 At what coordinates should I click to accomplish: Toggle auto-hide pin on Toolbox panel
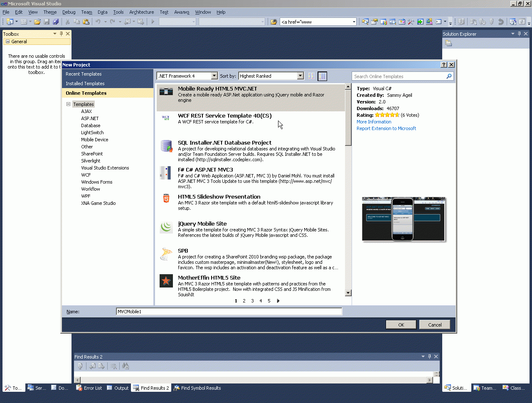tap(61, 34)
